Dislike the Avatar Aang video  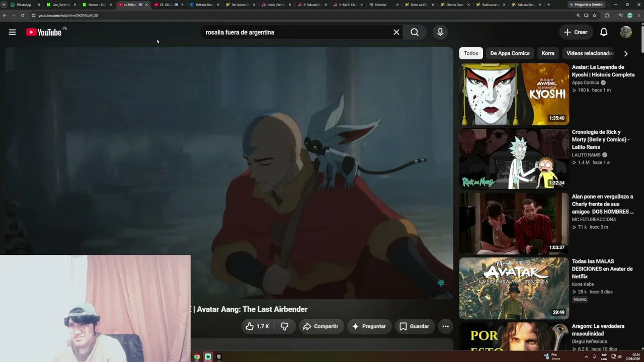(284, 326)
